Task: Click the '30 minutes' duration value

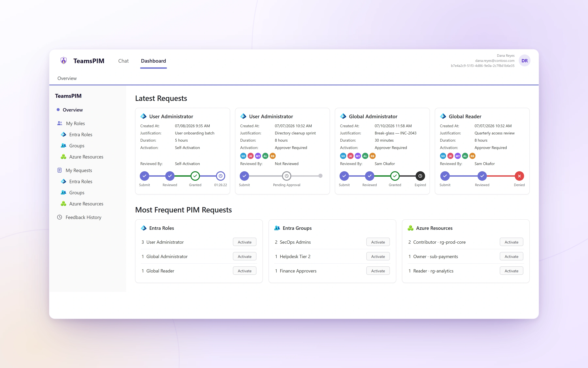Action: click(384, 140)
